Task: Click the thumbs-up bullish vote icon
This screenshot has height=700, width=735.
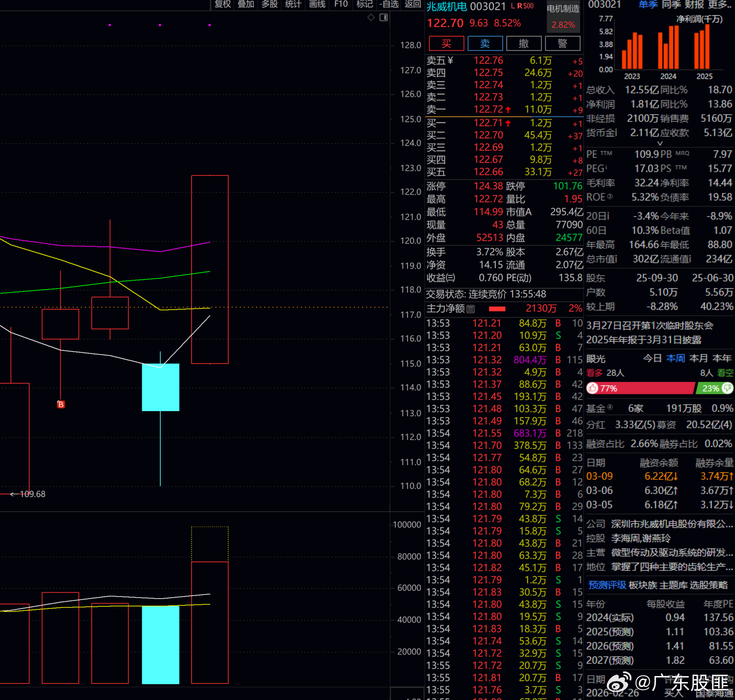Action: [x=593, y=388]
